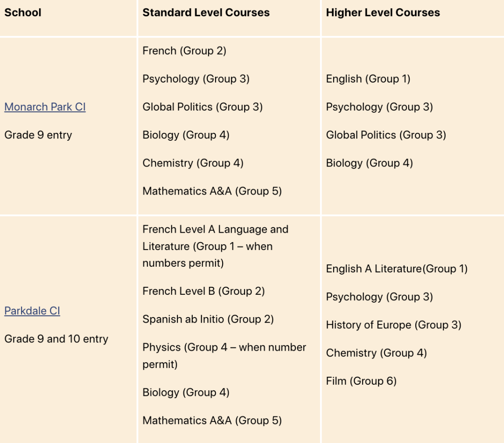Image resolution: width=504 pixels, height=443 pixels.
Task: Open the Monarch Park CI link
Action: point(45,107)
